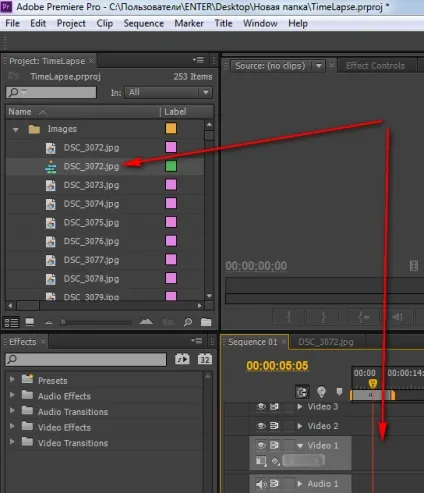Screen dimensions: 424x493
Task: Click the Set Encore chapter marker icon
Action: tap(321, 392)
